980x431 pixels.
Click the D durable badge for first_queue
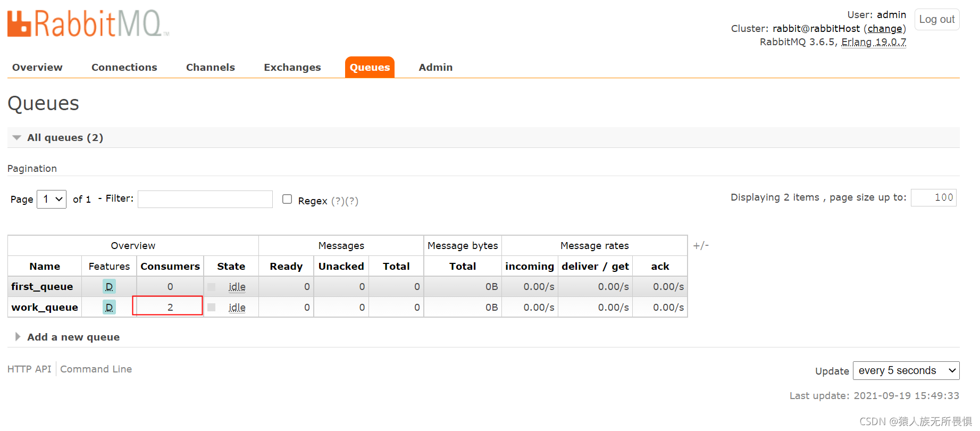(x=109, y=287)
